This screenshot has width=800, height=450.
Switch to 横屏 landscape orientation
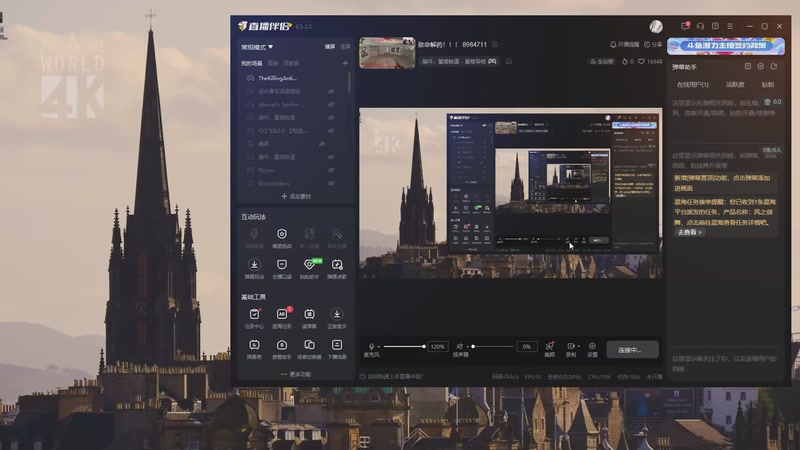(x=330, y=46)
